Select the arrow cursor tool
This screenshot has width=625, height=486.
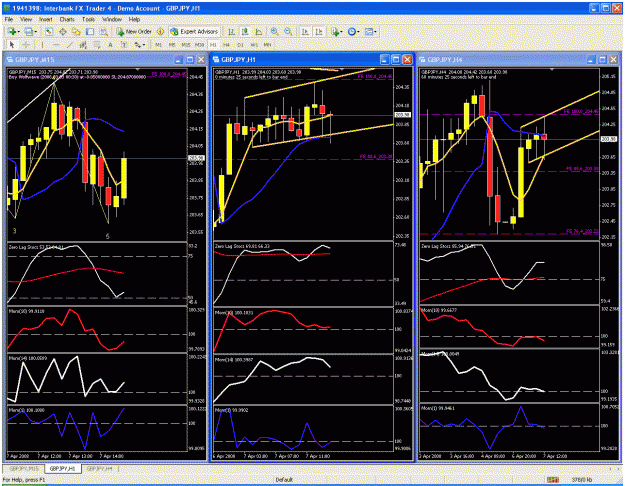pos(12,45)
